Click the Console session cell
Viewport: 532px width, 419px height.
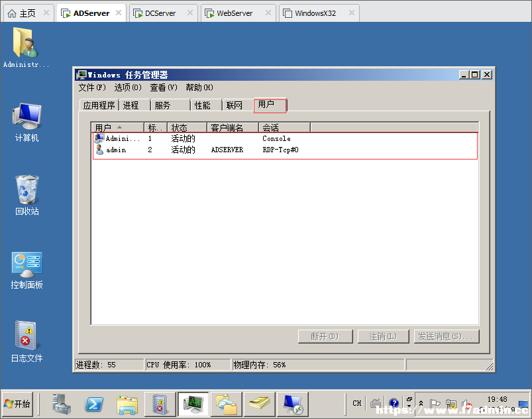[x=276, y=138]
